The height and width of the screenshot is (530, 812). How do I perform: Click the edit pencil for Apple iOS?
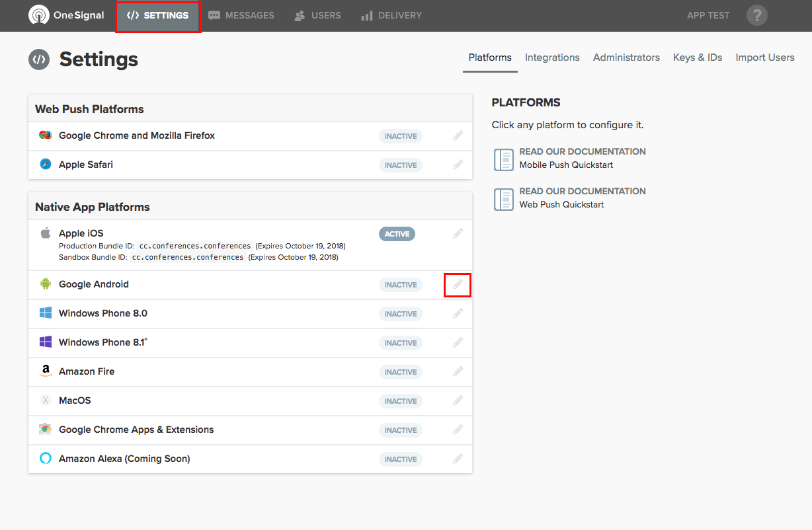pos(458,233)
